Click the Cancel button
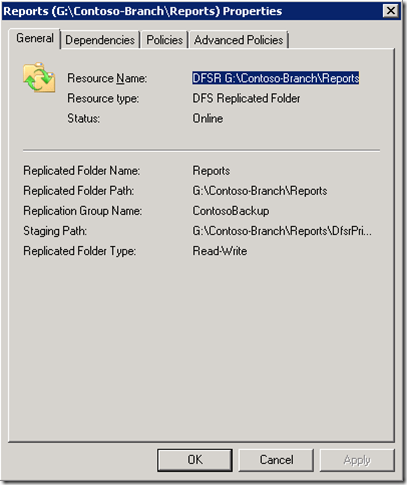407x485 pixels. pyautogui.click(x=276, y=460)
